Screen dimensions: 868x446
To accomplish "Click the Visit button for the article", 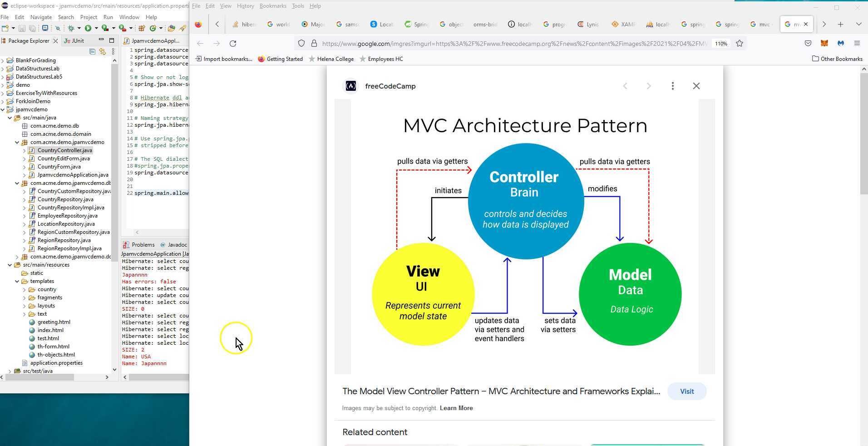I will click(687, 391).
